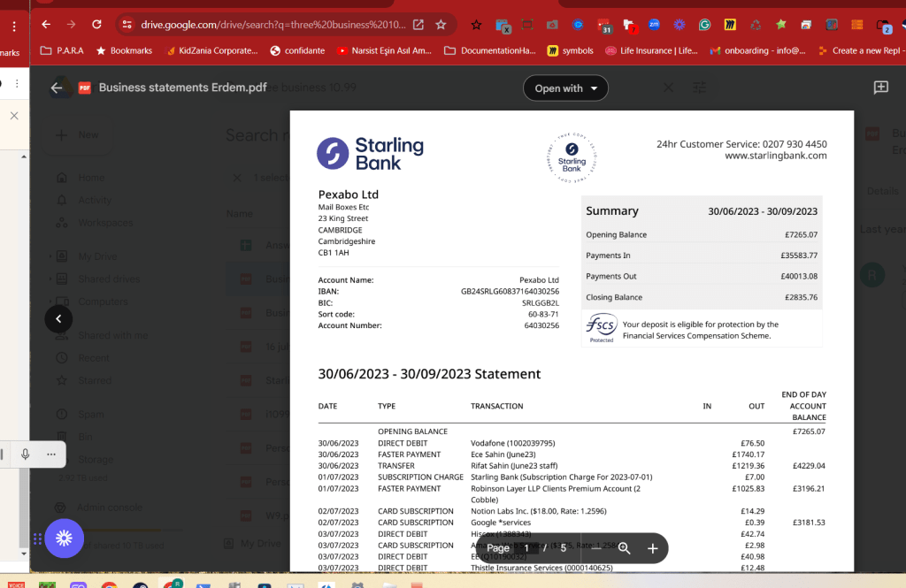The height and width of the screenshot is (588, 906).
Task: Open the site information icon in the address bar
Action: point(127,25)
